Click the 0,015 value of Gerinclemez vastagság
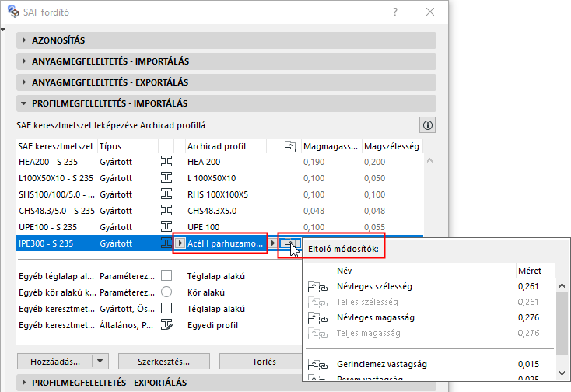 [x=528, y=364]
